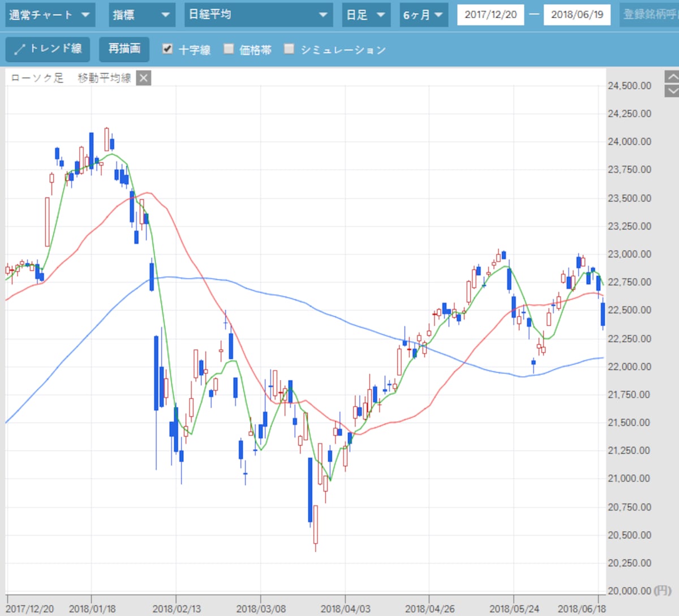Expand the 指標 indicators dropdown
Viewport: 679px width, 616px height.
click(141, 15)
